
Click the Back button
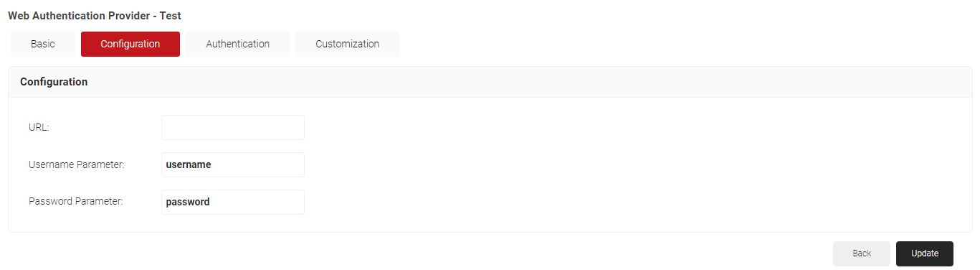coord(862,253)
